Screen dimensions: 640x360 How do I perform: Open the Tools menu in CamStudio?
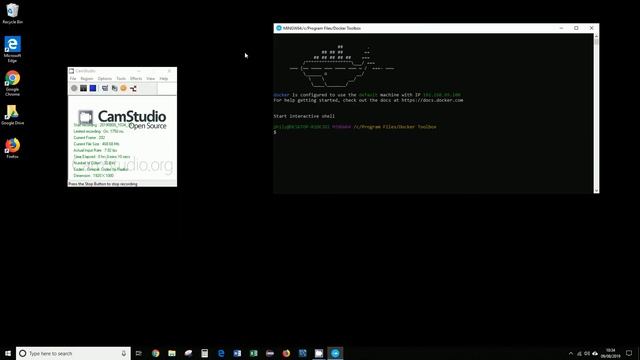(121, 78)
